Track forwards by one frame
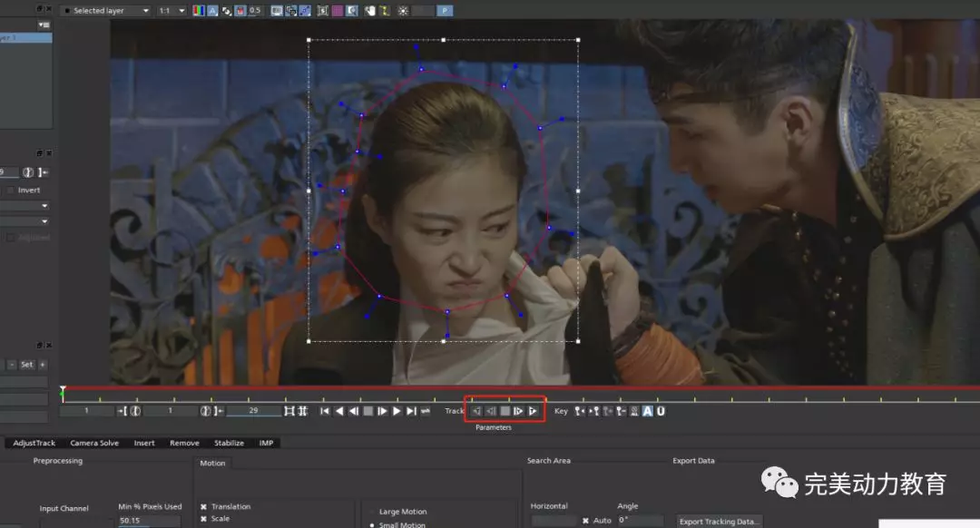This screenshot has width=980, height=528. (518, 411)
